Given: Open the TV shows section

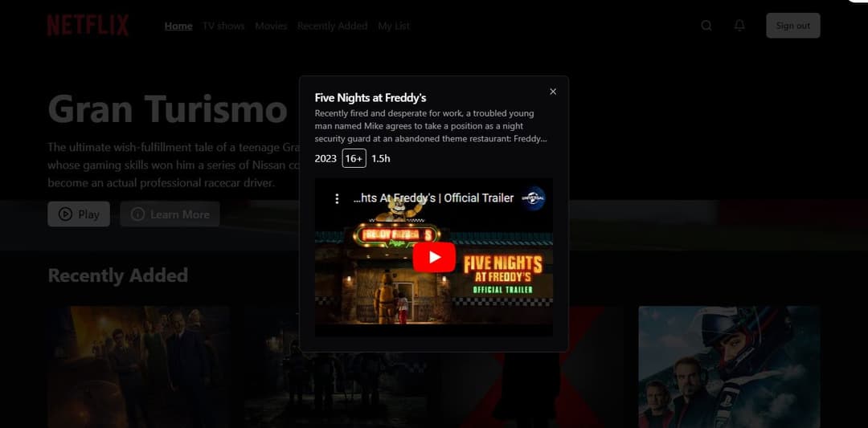Looking at the screenshot, I should point(223,26).
